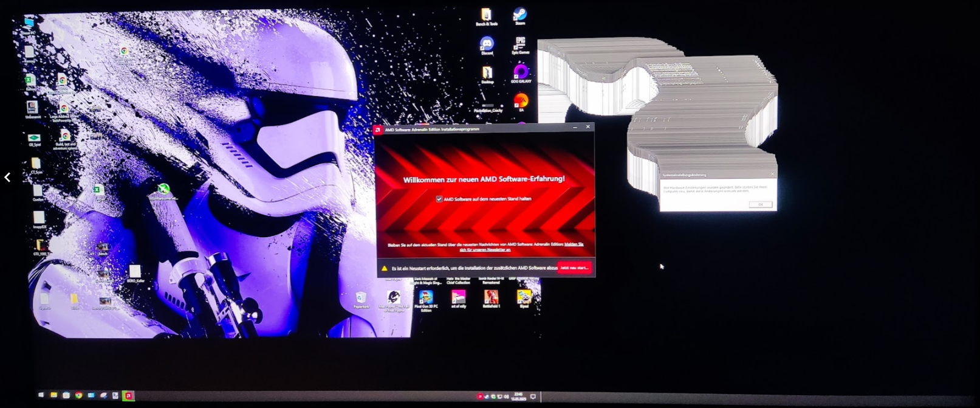Close the system settings change dialog

click(772, 175)
